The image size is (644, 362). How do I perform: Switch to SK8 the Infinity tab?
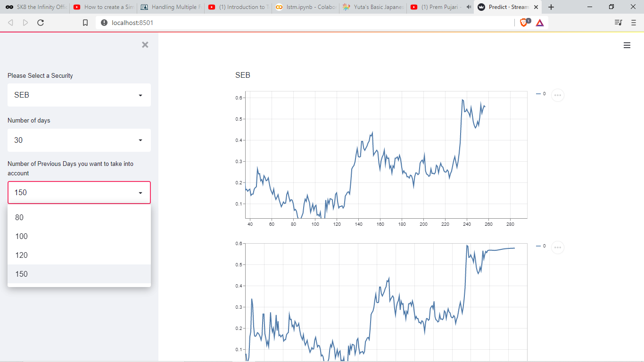[x=37, y=7]
